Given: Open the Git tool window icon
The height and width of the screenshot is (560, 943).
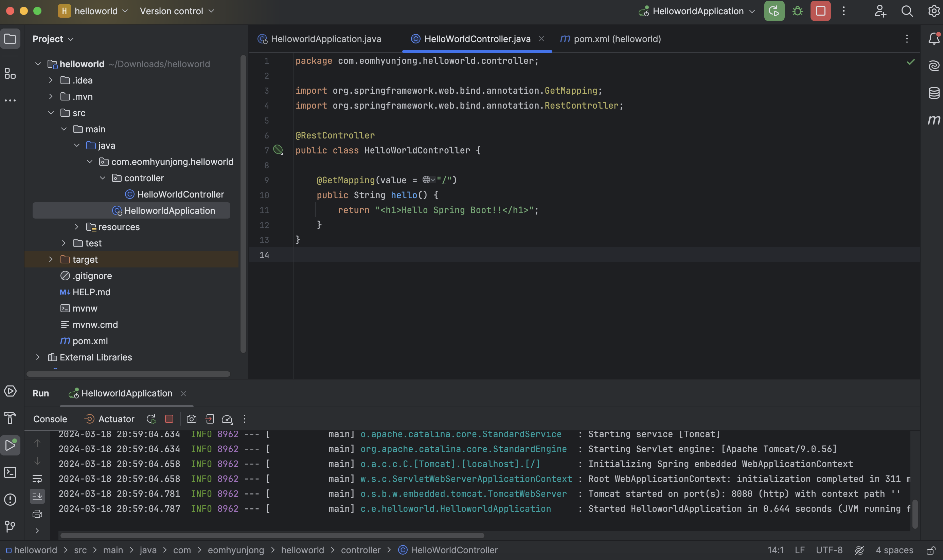Looking at the screenshot, I should (x=10, y=526).
